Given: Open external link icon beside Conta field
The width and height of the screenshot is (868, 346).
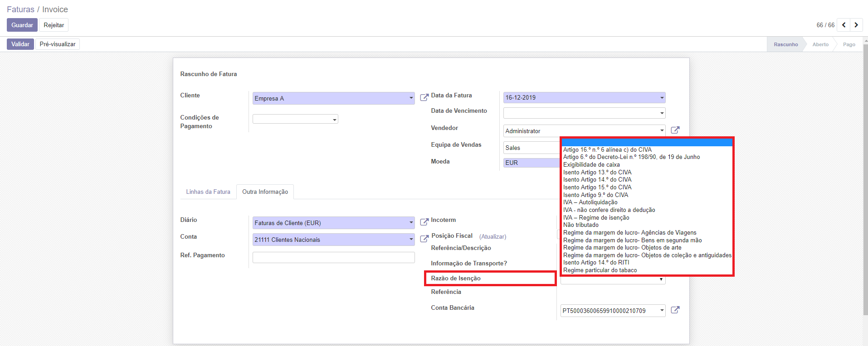Looking at the screenshot, I should coord(424,239).
